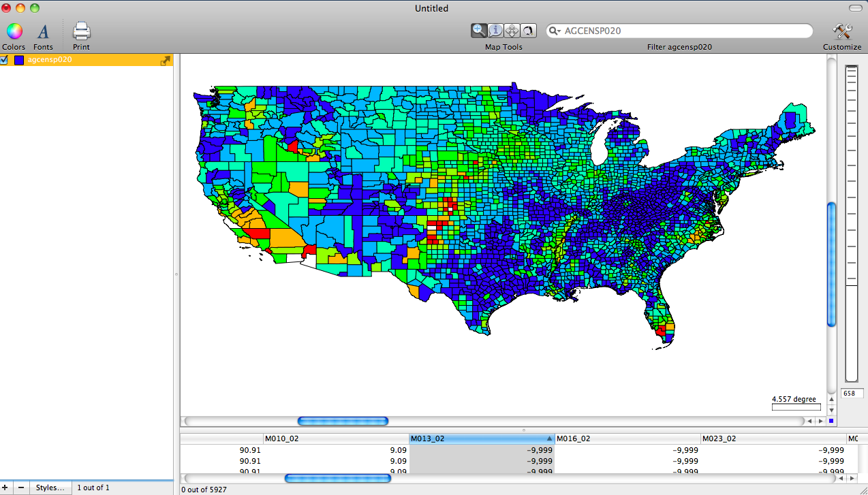The image size is (868, 495).
Task: Activate the Info map tool
Action: [495, 30]
